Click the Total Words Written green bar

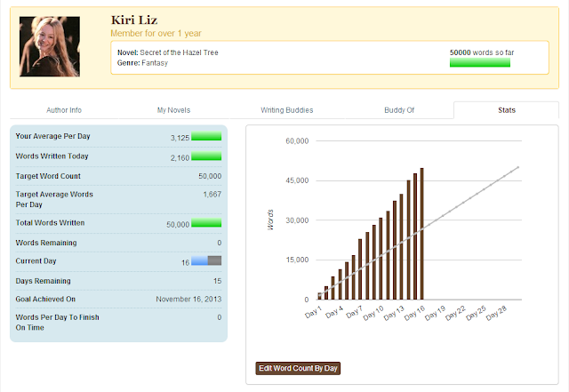point(206,223)
